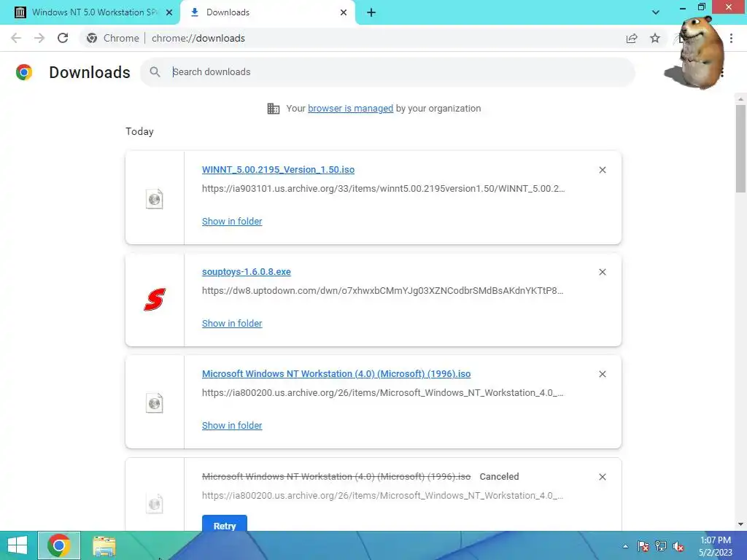Screen dimensions: 747x560
Task: Click the ia903101 archive.org source URL text
Action: (384, 189)
